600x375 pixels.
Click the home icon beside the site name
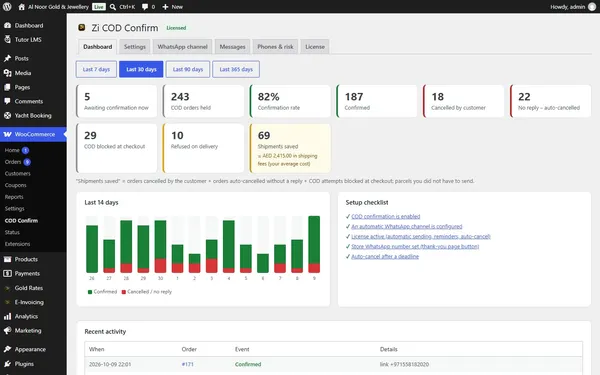click(21, 7)
